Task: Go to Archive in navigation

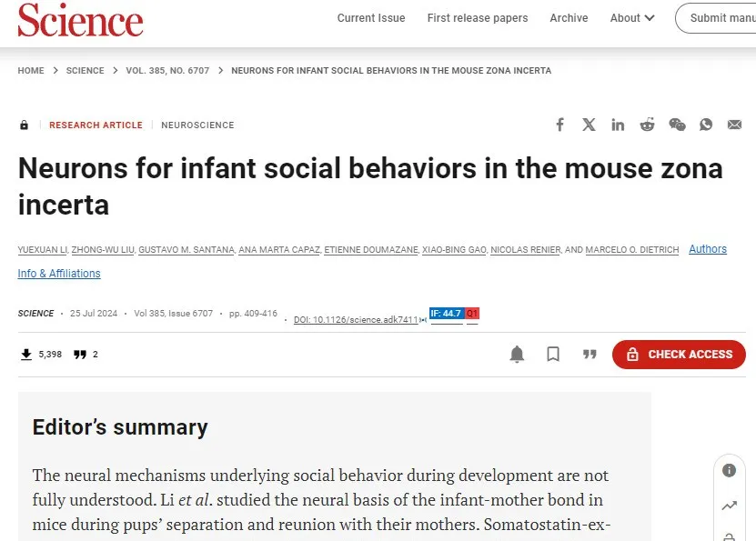Action: pos(569,18)
